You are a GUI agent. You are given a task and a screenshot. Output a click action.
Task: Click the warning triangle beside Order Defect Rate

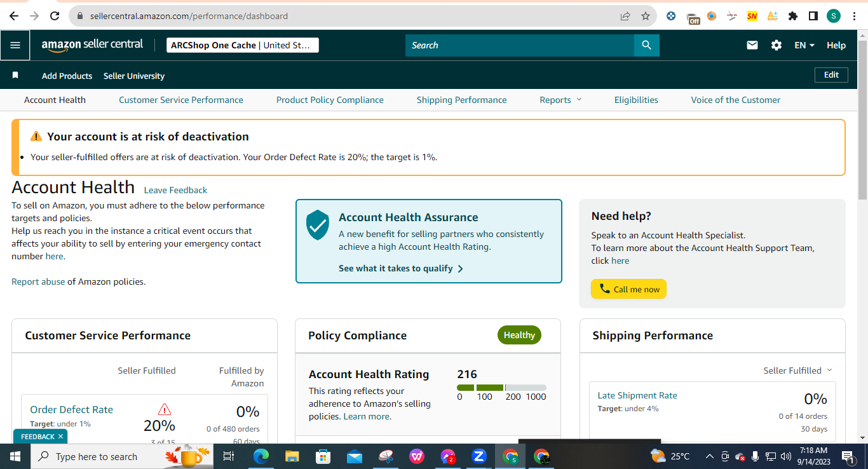165,409
